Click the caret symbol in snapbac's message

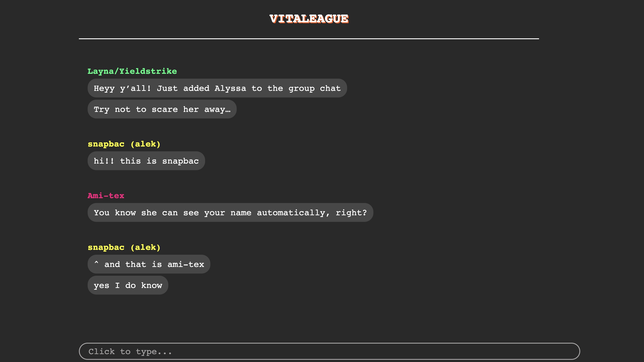point(96,263)
